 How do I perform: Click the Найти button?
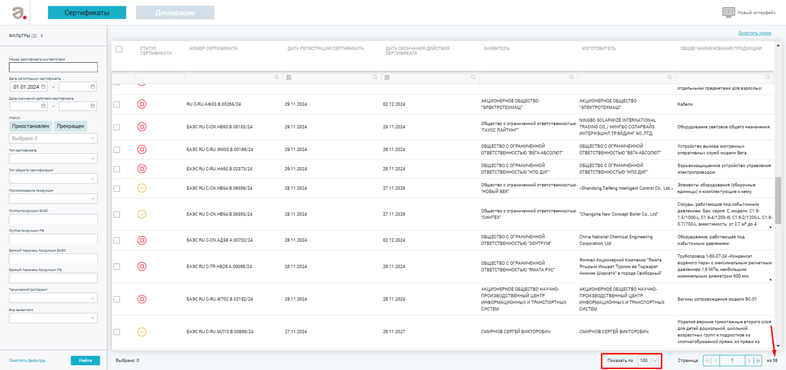pyautogui.click(x=85, y=360)
